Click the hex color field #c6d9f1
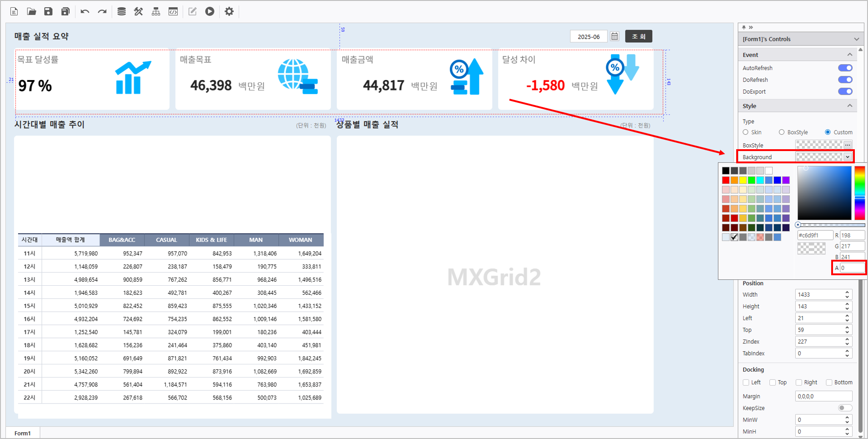The width and height of the screenshot is (868, 439). pos(815,235)
